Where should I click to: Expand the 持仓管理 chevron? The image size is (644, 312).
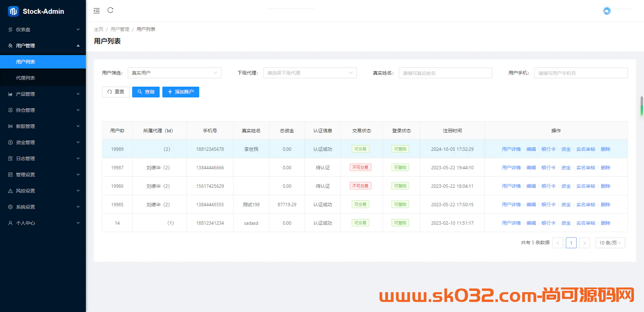78,110
